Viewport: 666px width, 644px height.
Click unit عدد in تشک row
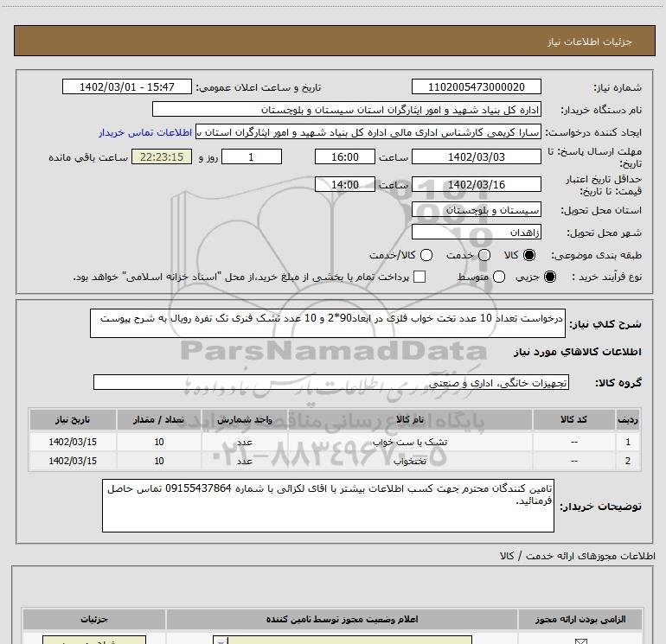click(x=245, y=443)
